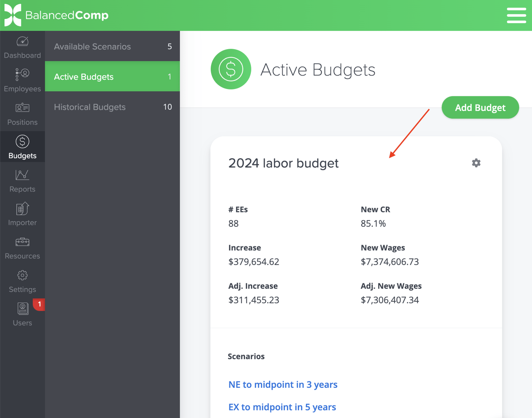
Task: Open the Reports chart icon
Action: click(22, 175)
